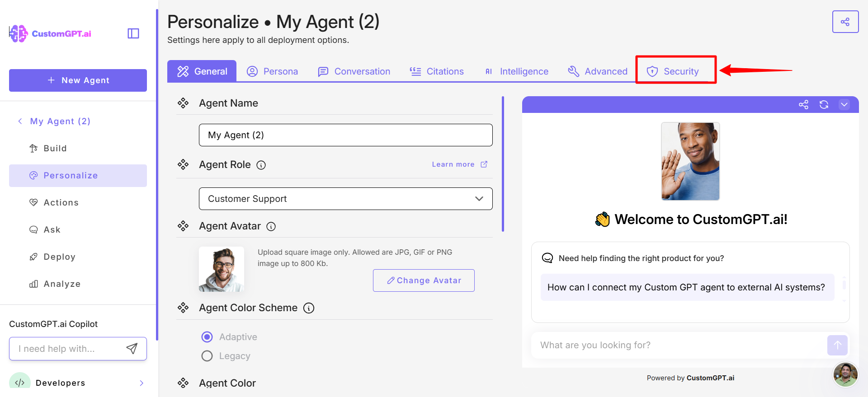
Task: Open the Deploy section in sidebar
Action: pos(78,257)
